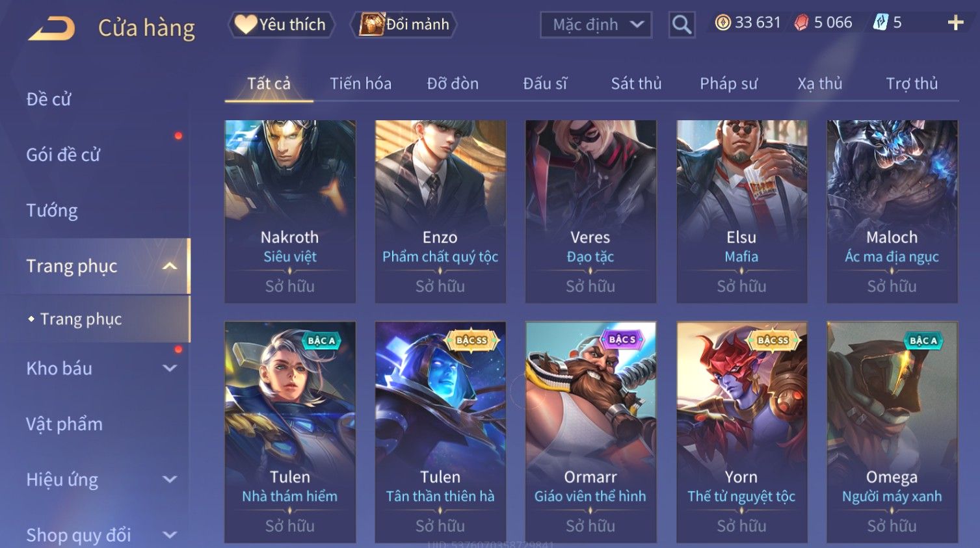
Task: Tap the golden back arrow icon
Action: pos(52,28)
